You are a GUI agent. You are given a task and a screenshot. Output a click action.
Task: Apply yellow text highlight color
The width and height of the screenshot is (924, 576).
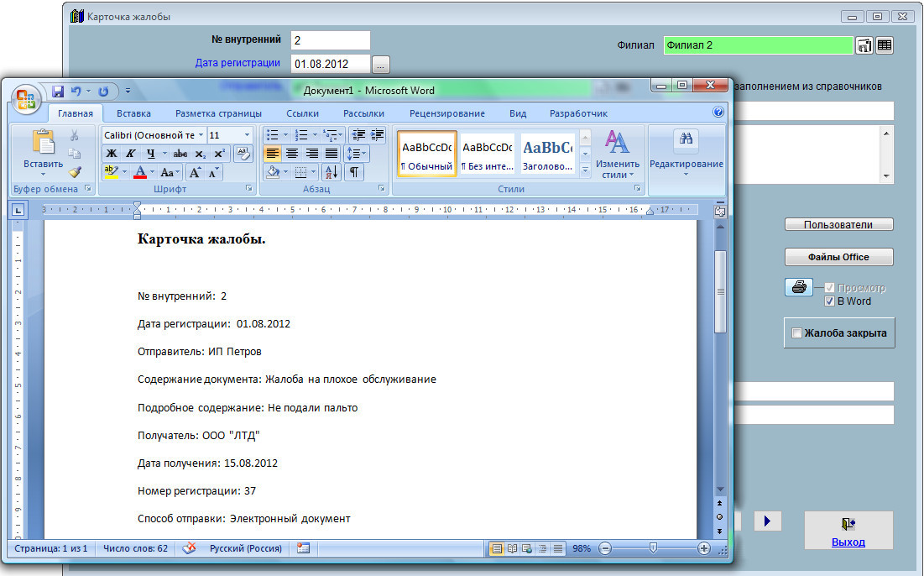coord(112,172)
